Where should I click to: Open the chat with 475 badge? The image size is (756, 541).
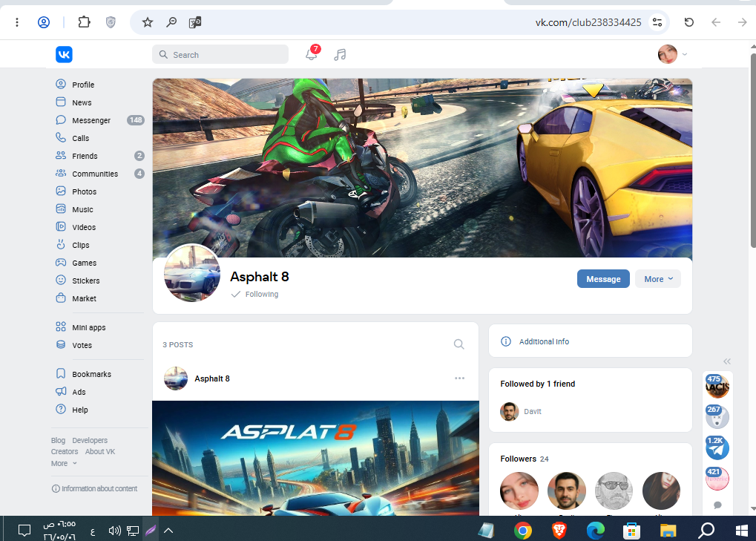717,386
